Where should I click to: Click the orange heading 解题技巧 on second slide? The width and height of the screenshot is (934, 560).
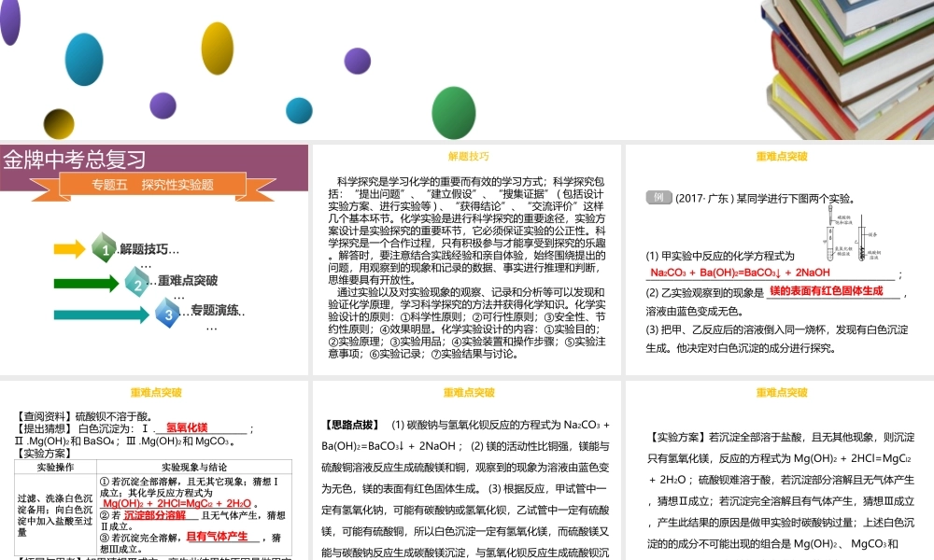[468, 156]
